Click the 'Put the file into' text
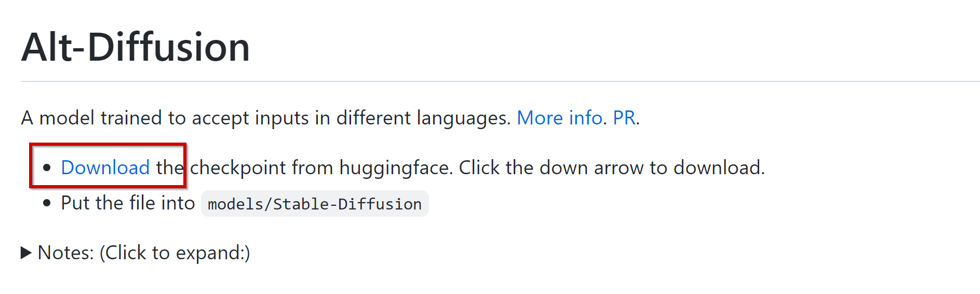 [128, 203]
